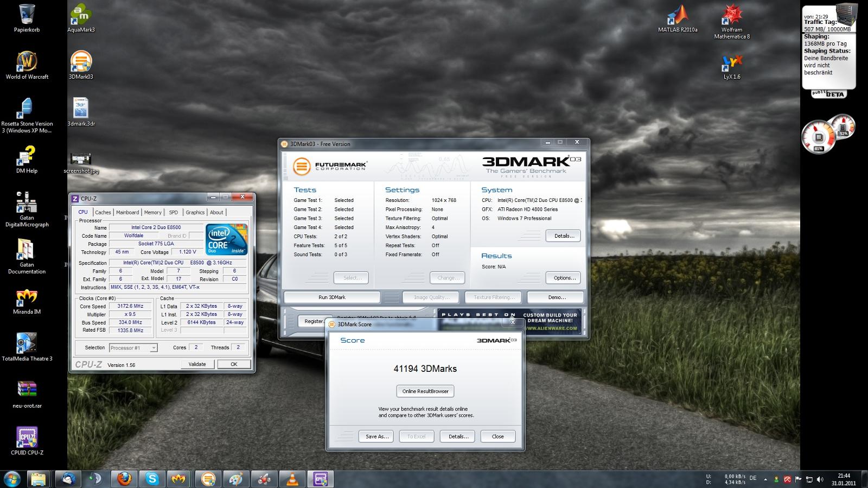The height and width of the screenshot is (488, 868).
Task: Open the Gatan Documentation desktop icon
Action: 27,256
